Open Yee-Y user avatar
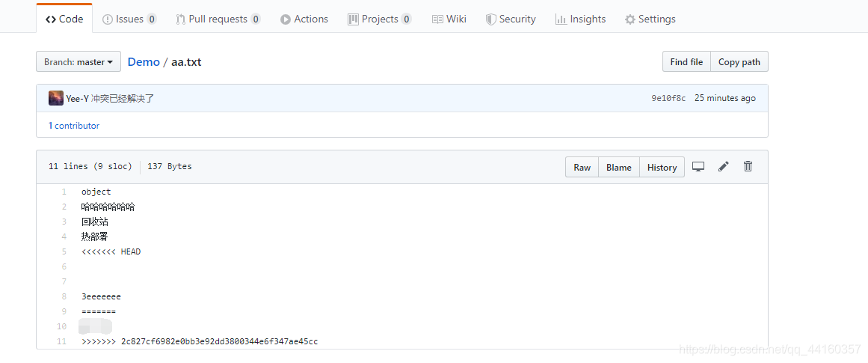Image resolution: width=868 pixels, height=363 pixels. 56,98
